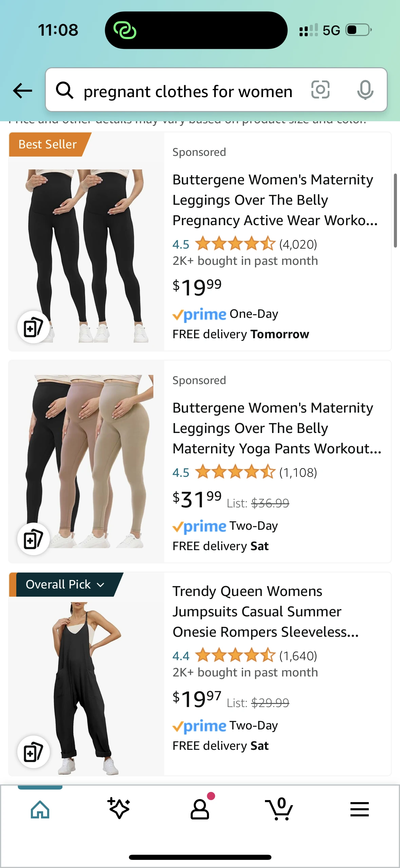
Task: Click the black jumpsuit product thumbnail
Action: [86, 688]
